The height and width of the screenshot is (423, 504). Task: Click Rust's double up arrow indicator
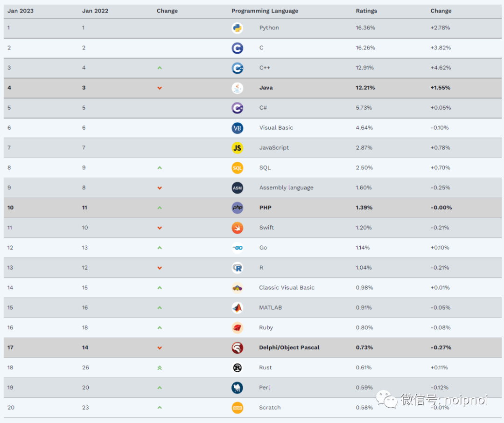click(x=160, y=368)
